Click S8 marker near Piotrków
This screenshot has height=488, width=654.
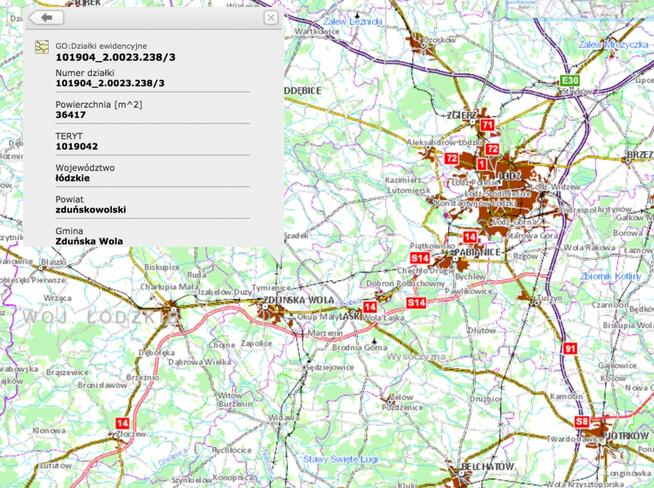pos(582,422)
